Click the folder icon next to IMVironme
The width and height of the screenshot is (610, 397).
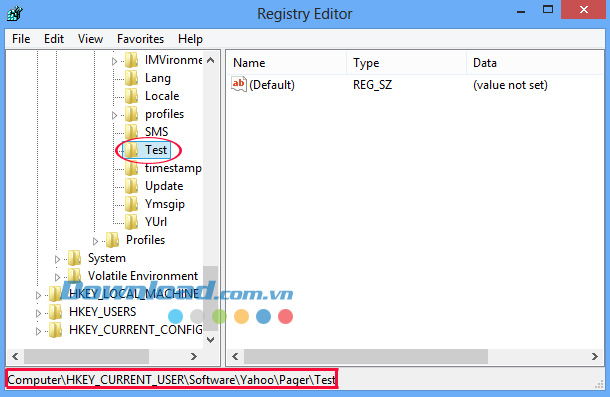[x=131, y=60]
